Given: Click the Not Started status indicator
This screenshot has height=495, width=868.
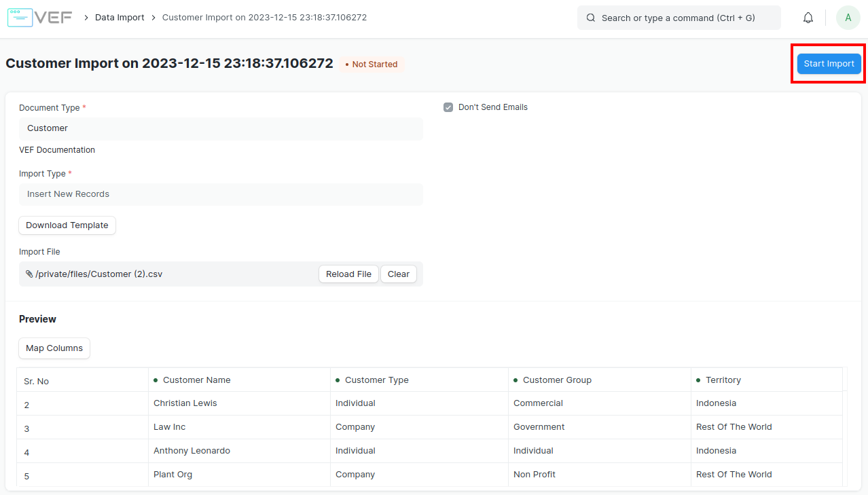Looking at the screenshot, I should click(x=372, y=65).
